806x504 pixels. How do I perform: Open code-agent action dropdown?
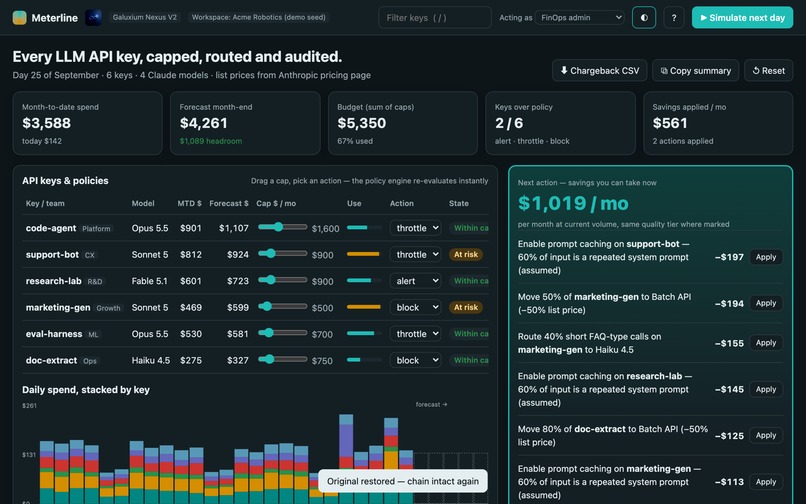[x=415, y=228]
